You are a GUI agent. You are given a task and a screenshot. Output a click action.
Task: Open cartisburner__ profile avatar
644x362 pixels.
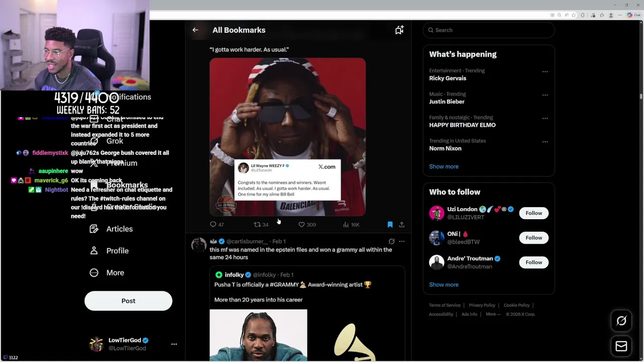click(199, 245)
